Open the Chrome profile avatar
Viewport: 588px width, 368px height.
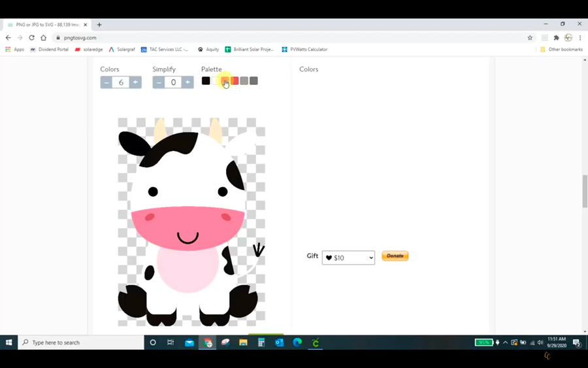[x=568, y=37]
